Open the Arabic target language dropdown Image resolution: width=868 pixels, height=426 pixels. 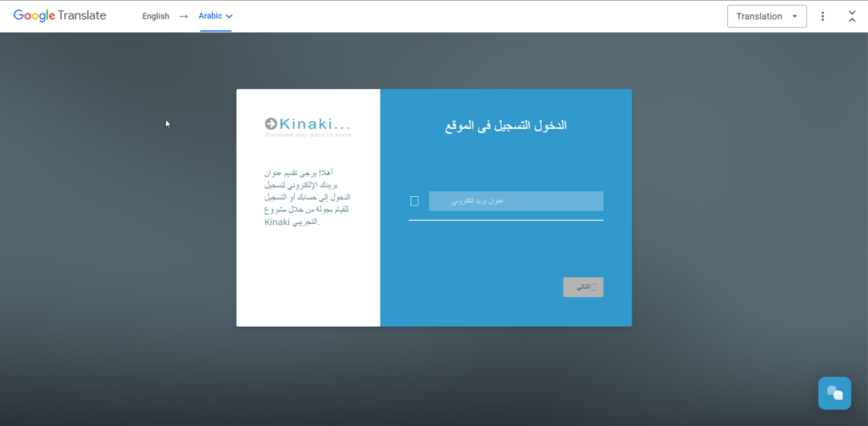tap(216, 16)
